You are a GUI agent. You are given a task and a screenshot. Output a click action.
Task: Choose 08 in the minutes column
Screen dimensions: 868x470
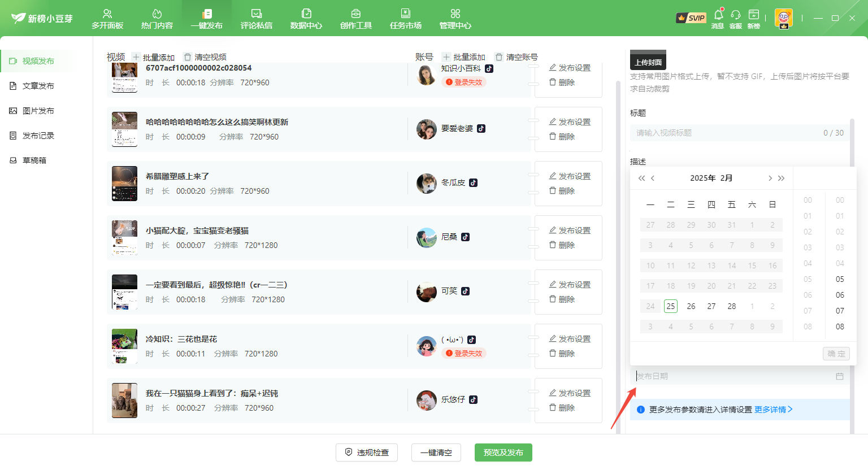840,327
